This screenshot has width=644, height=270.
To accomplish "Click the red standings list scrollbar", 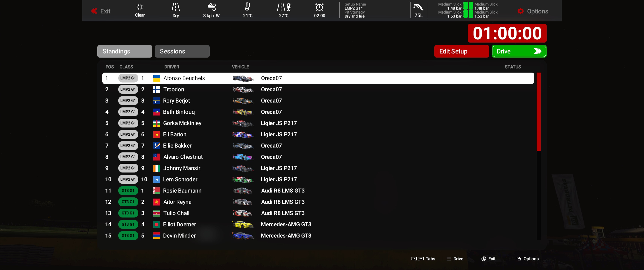I will [538, 111].
